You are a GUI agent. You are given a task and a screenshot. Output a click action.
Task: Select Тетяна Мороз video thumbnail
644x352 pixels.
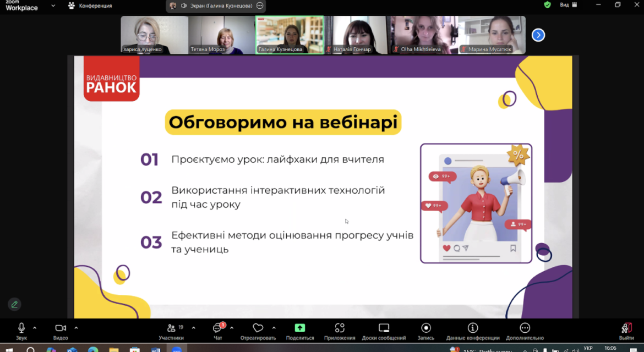pos(222,35)
